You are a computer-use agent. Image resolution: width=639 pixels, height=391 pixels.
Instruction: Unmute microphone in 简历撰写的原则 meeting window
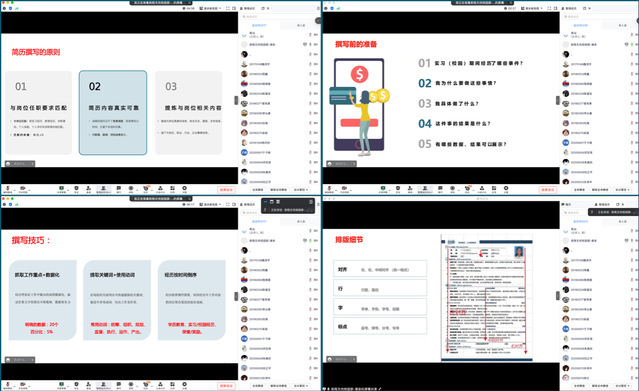7,189
